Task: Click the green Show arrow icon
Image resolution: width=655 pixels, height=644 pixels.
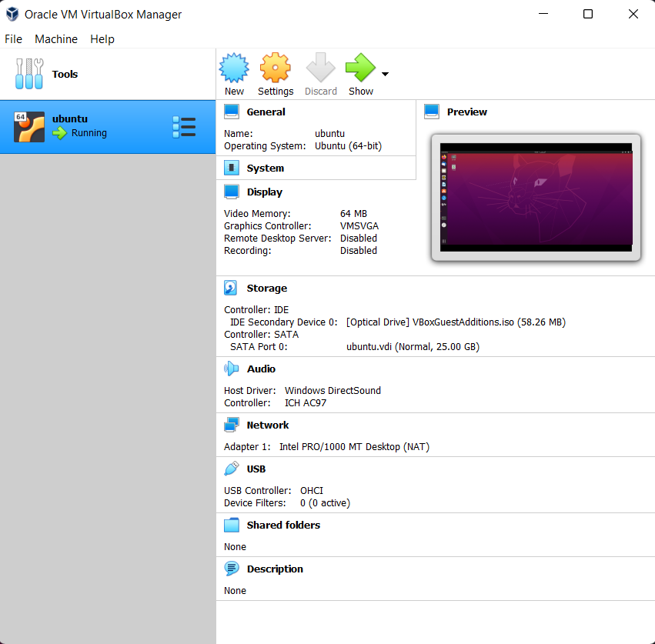Action: tap(360, 68)
